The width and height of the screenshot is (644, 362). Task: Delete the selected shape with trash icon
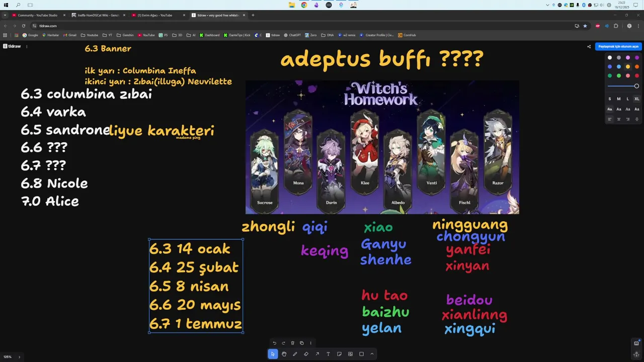tap(292, 343)
